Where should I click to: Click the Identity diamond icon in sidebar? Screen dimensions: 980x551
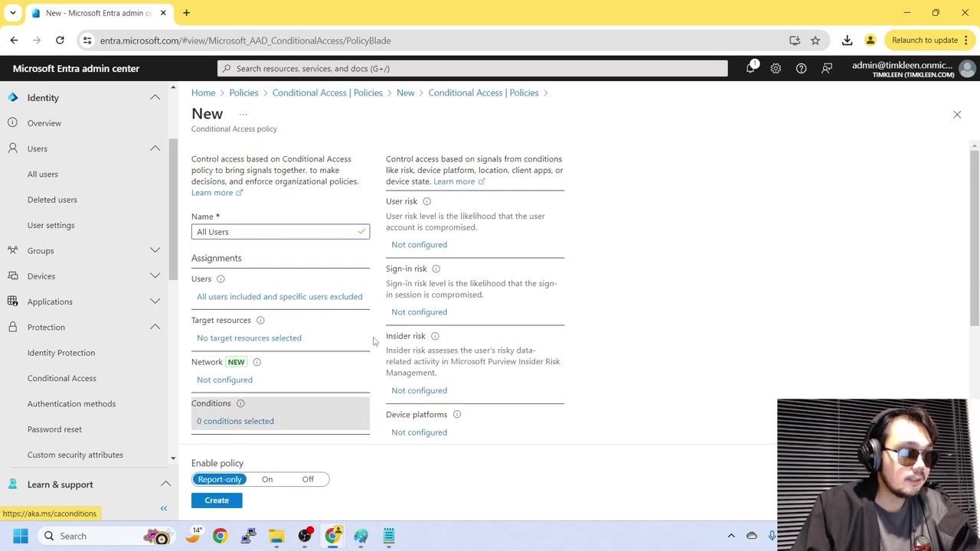pyautogui.click(x=12, y=97)
